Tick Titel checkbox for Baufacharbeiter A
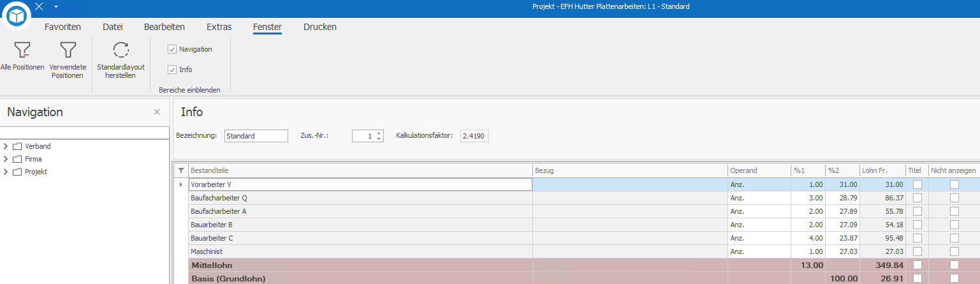Viewport: 980px width, 284px height. pyautogui.click(x=917, y=211)
